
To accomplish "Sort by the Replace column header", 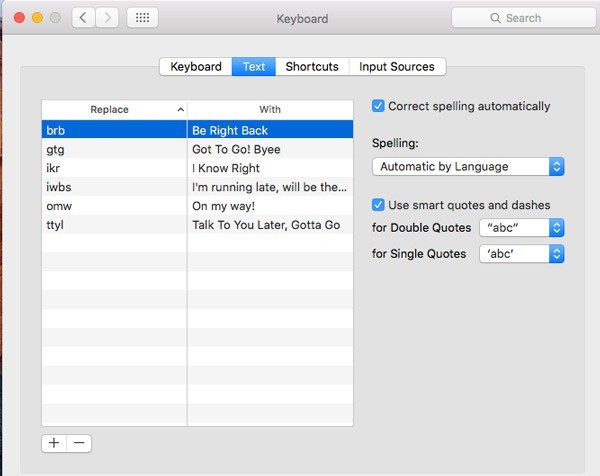I will point(114,109).
